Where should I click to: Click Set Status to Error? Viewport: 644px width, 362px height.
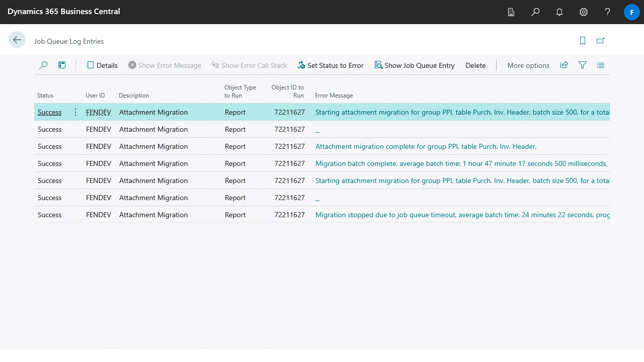click(x=331, y=65)
